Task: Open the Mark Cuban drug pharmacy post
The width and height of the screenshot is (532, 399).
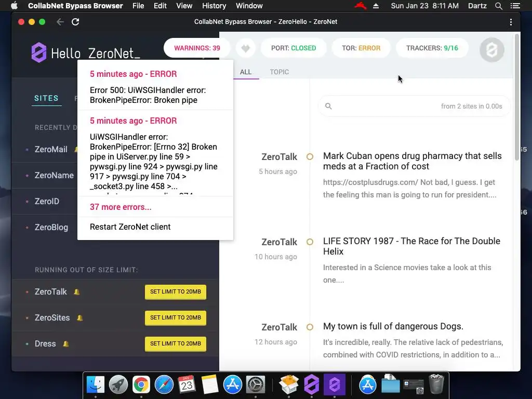Action: (x=412, y=161)
